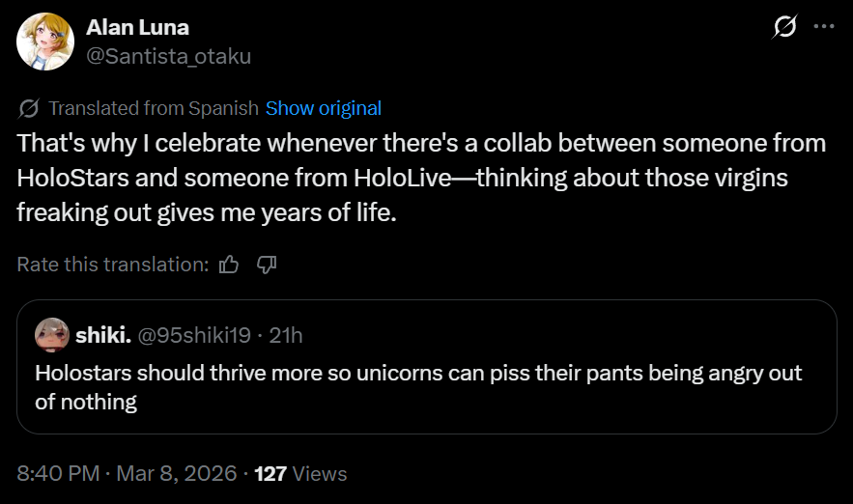Click the Translated from Spanish label
This screenshot has width=853, height=504.
pyautogui.click(x=153, y=108)
